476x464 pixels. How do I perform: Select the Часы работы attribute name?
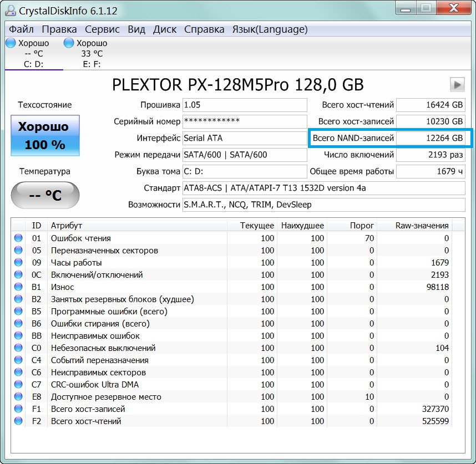pyautogui.click(x=76, y=263)
